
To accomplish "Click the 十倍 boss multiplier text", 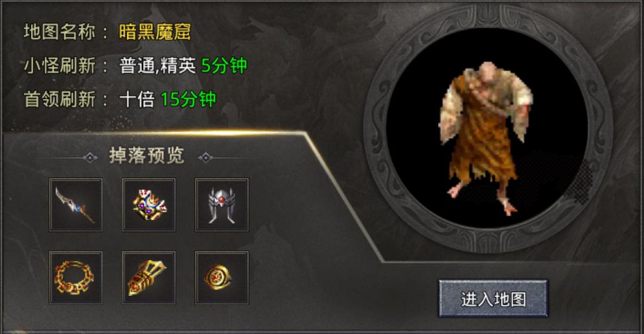I will 137,99.
